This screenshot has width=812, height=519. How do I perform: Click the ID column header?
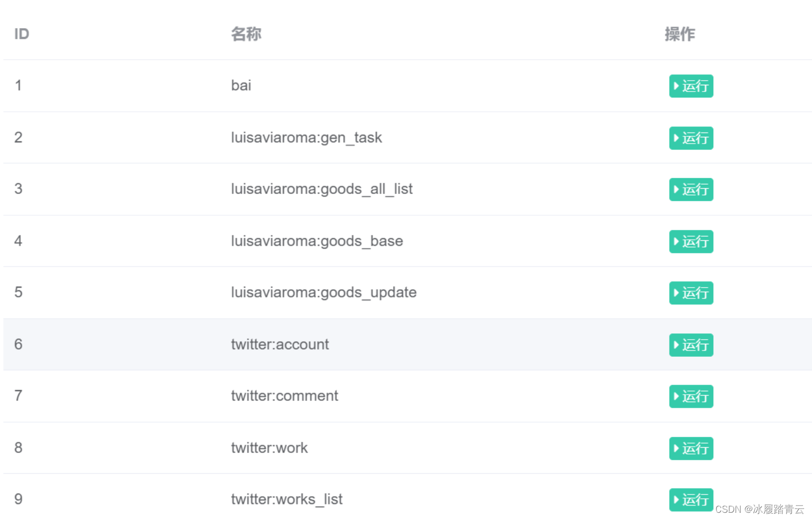(22, 34)
